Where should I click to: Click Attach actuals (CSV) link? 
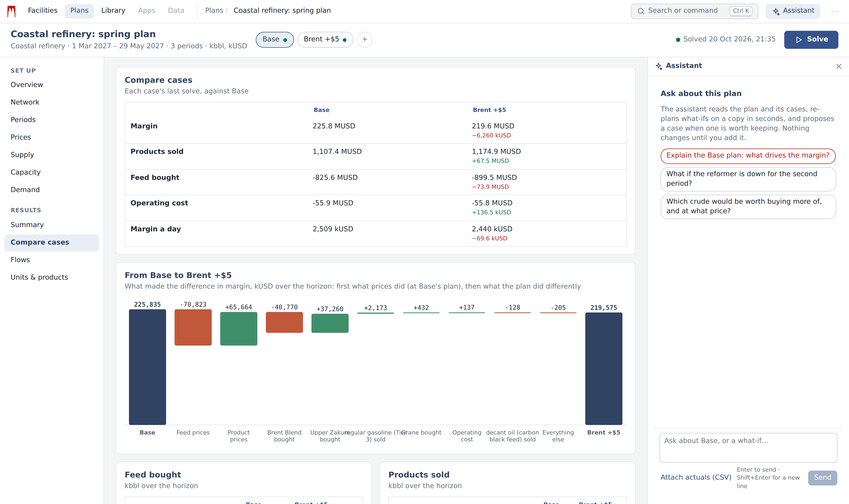tap(695, 477)
